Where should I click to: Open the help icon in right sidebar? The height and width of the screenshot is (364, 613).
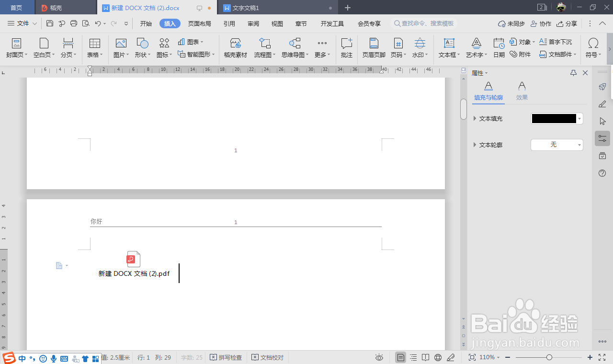[x=602, y=173]
